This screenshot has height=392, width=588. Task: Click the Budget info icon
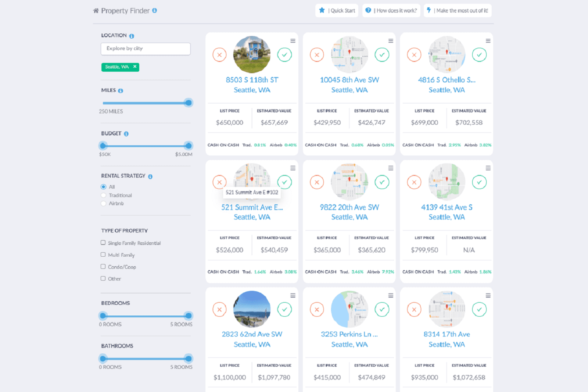[126, 133]
